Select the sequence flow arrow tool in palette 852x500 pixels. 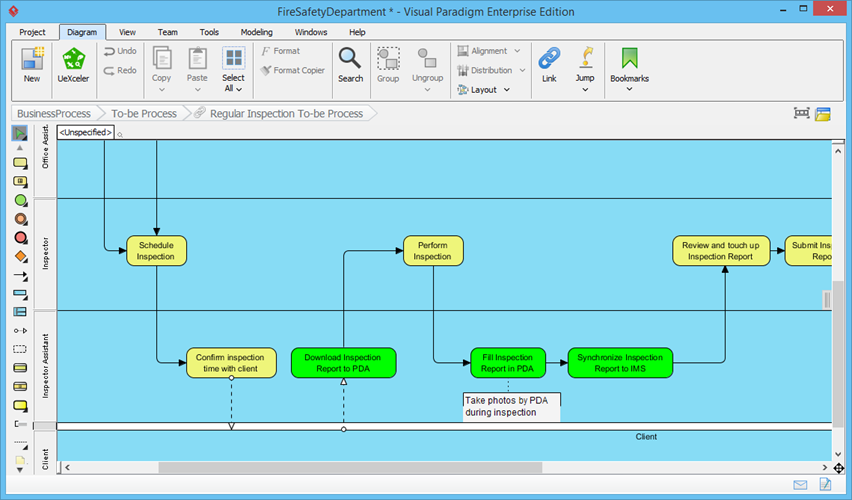20,275
